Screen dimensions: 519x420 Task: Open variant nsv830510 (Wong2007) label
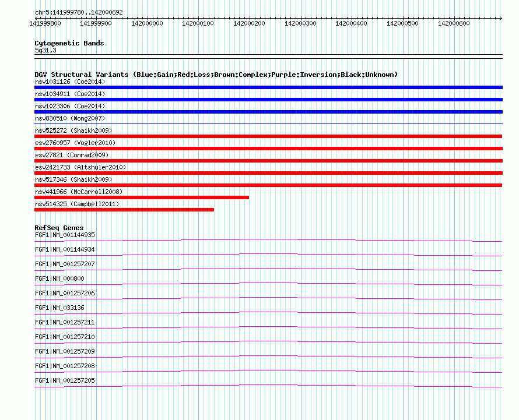click(70, 118)
